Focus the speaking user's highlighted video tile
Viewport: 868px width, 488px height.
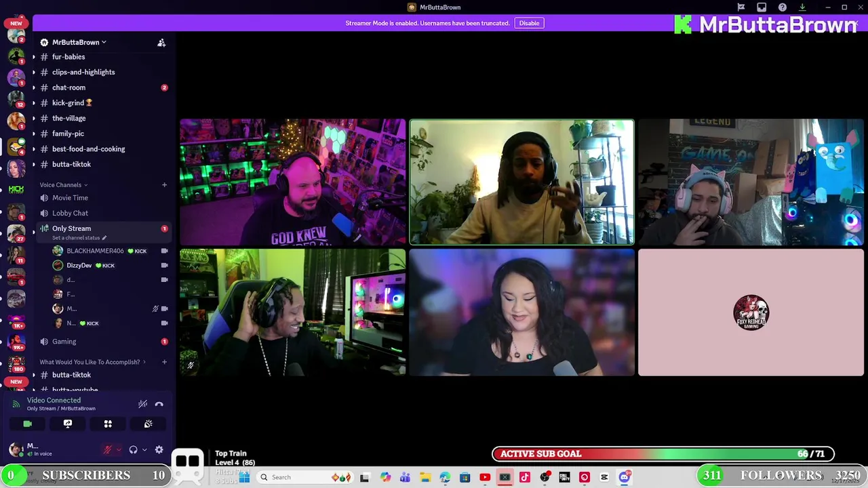[x=522, y=182]
